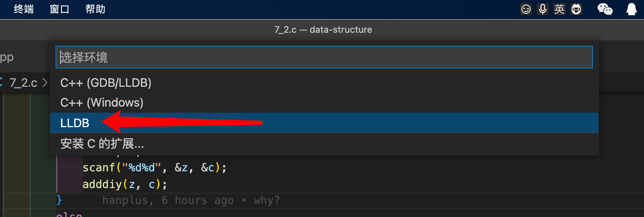Open the 帮助 menu

(x=95, y=9)
